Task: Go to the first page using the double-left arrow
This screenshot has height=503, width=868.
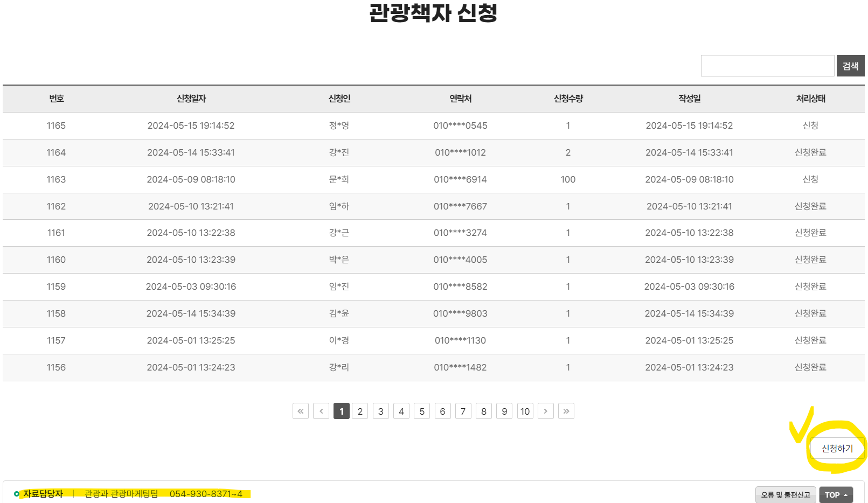Action: tap(301, 411)
